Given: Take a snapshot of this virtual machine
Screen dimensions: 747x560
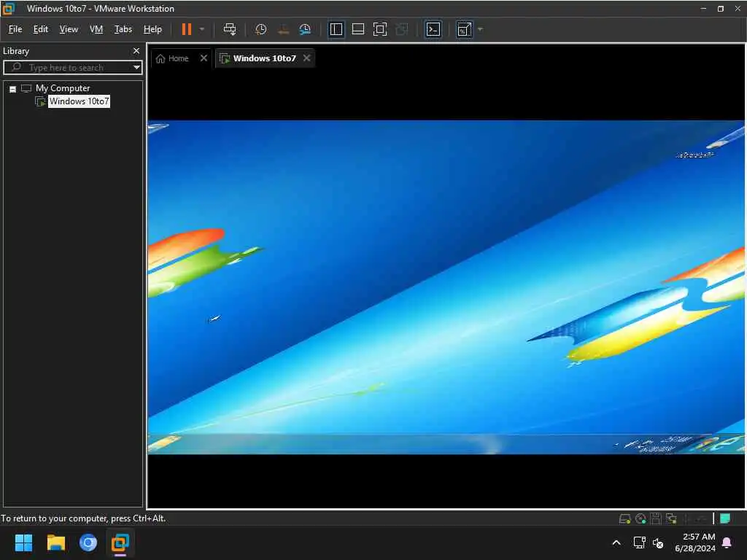Looking at the screenshot, I should click(x=260, y=29).
